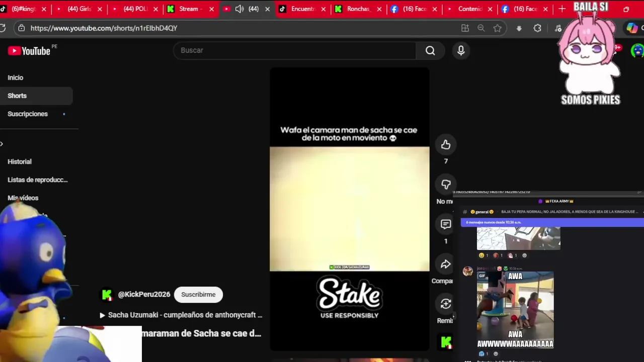Click the YouTube search magnifier button
644x362 pixels.
430,50
